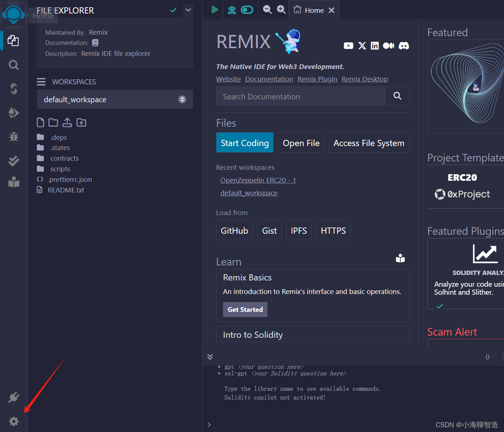504x432 pixels.
Task: Expand the .deps folder
Action: tap(58, 137)
